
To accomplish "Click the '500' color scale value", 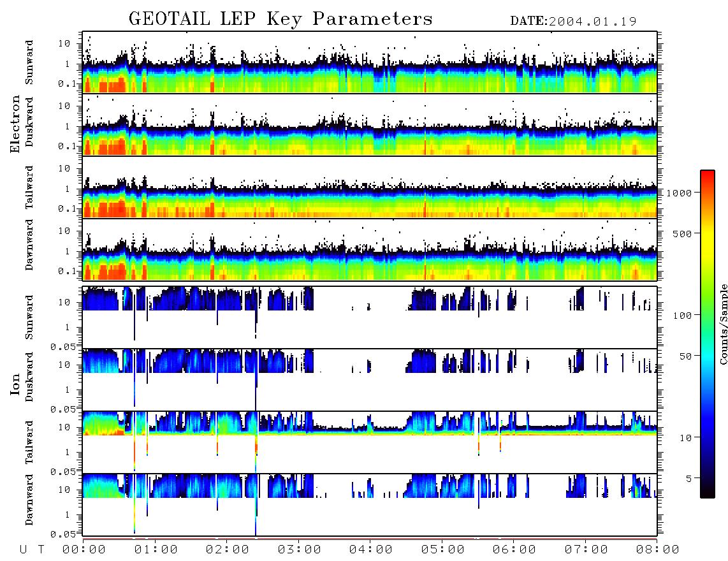I will (x=682, y=233).
